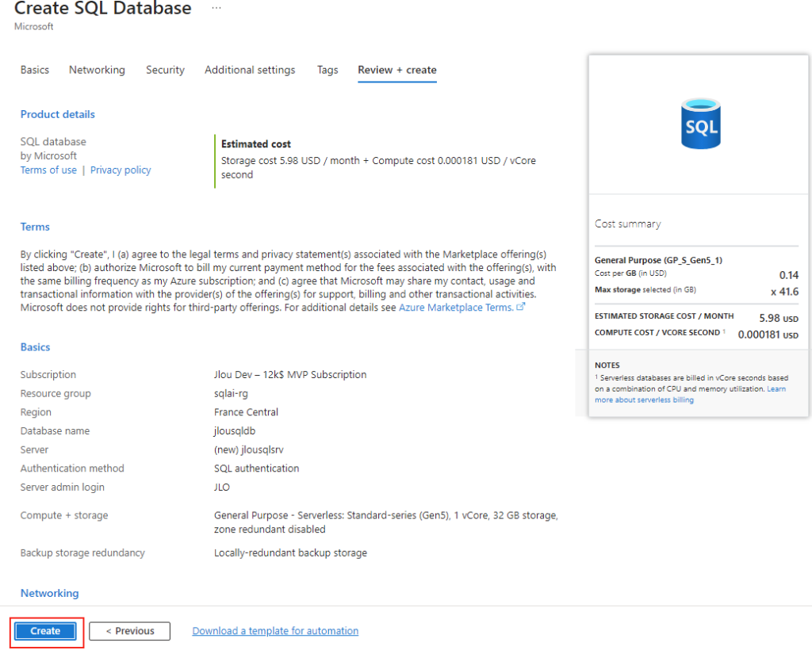The width and height of the screenshot is (812, 650).
Task: Click the Create button
Action: 45,631
